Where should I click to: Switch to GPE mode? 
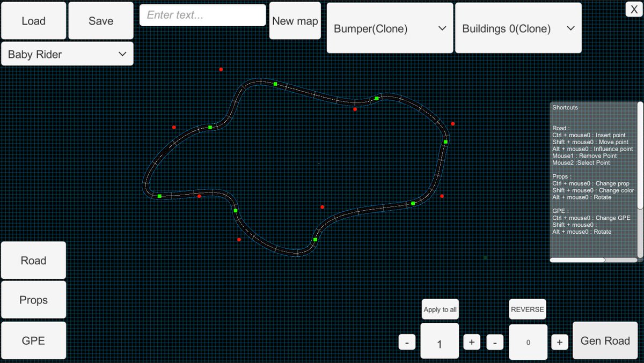coord(33,340)
